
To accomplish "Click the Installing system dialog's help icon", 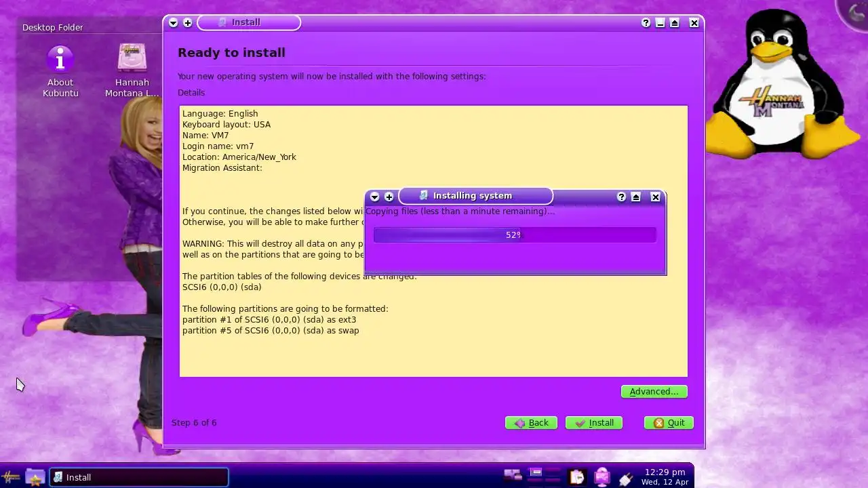I will (x=621, y=197).
